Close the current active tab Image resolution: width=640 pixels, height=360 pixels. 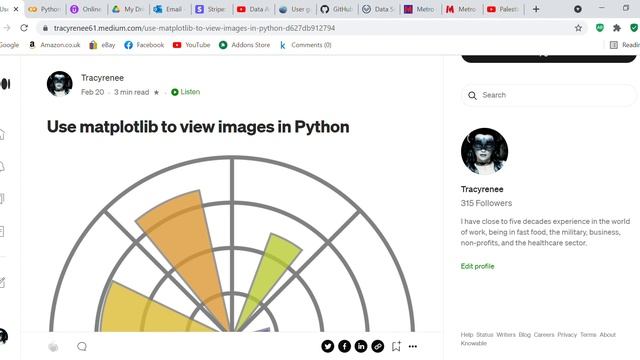click(x=16, y=9)
